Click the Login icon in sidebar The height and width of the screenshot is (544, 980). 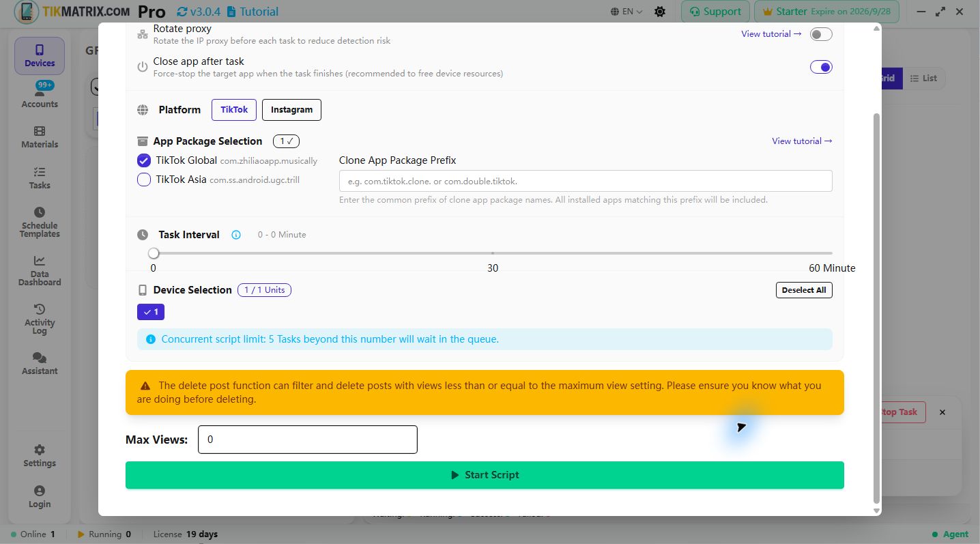[x=40, y=497]
